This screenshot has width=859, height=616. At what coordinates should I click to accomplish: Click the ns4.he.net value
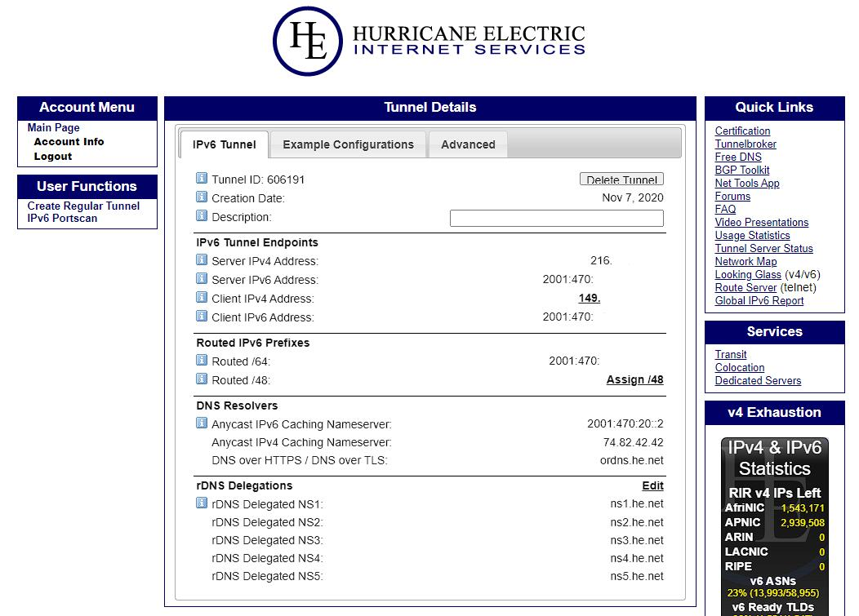(637, 559)
